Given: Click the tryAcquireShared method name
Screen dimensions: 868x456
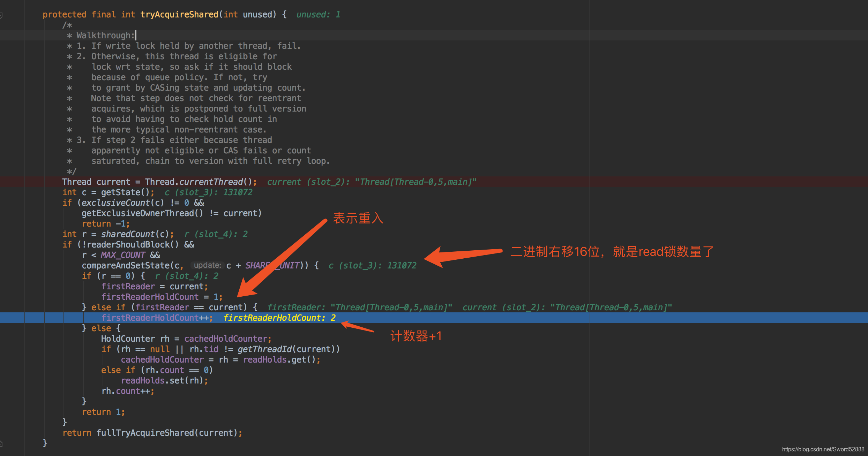Looking at the screenshot, I should 179,15.
